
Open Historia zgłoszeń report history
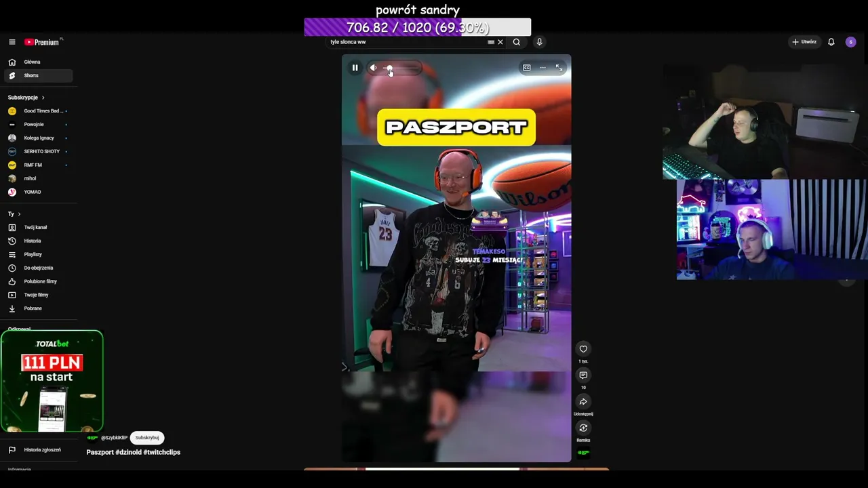tap(38, 449)
